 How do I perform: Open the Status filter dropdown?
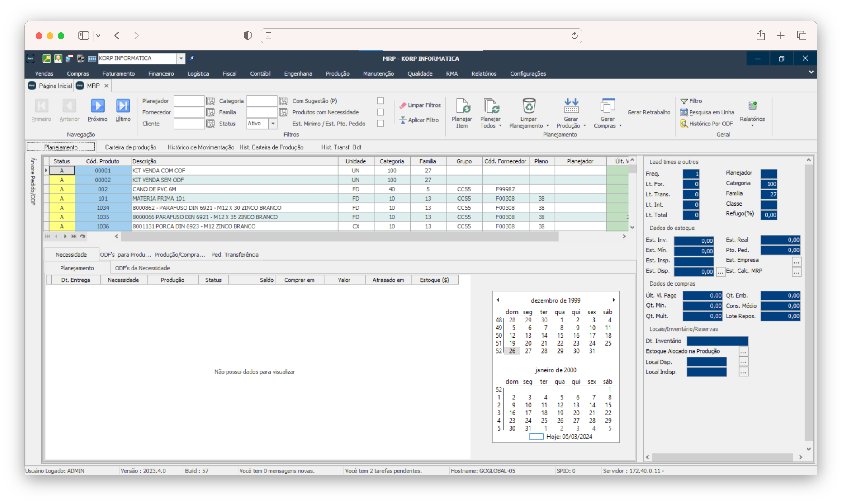pos(273,124)
